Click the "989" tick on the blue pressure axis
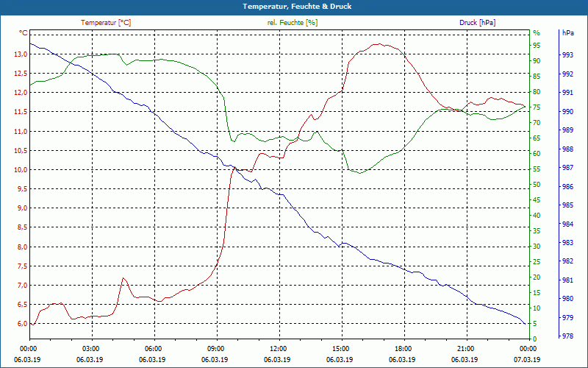 (x=567, y=130)
